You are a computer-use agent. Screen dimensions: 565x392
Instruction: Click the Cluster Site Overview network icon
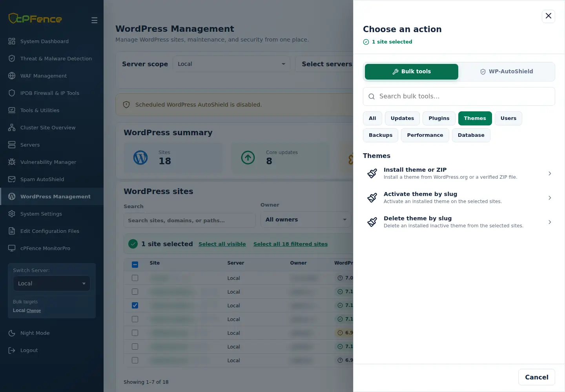coord(12,127)
